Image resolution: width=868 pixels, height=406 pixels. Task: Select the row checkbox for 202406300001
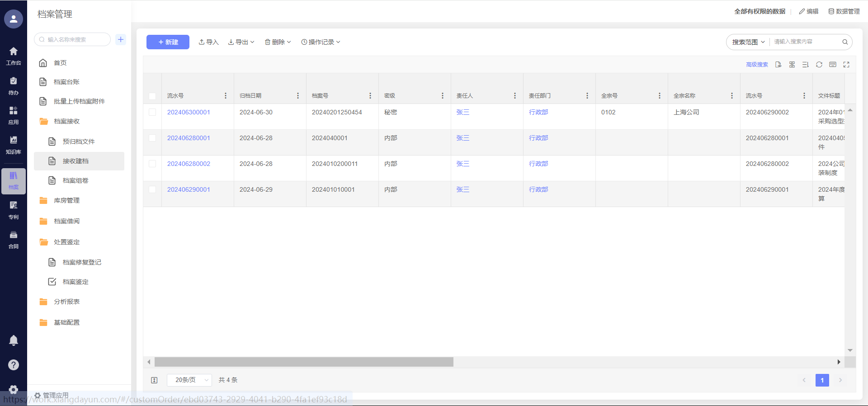point(152,112)
